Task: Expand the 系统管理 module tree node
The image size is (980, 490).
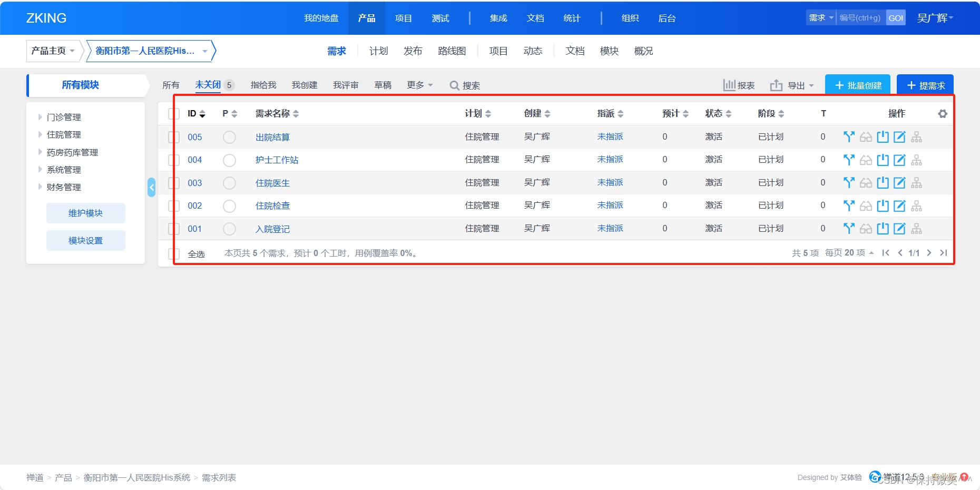Action: [40, 169]
